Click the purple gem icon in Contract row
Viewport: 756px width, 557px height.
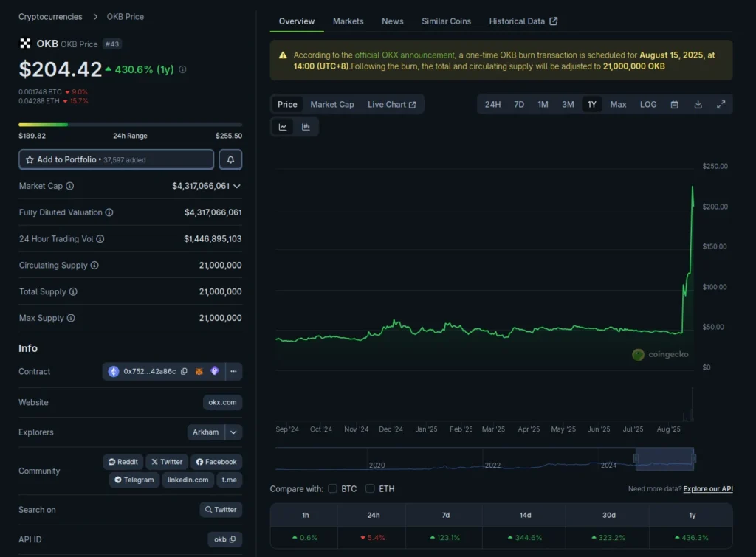click(215, 371)
